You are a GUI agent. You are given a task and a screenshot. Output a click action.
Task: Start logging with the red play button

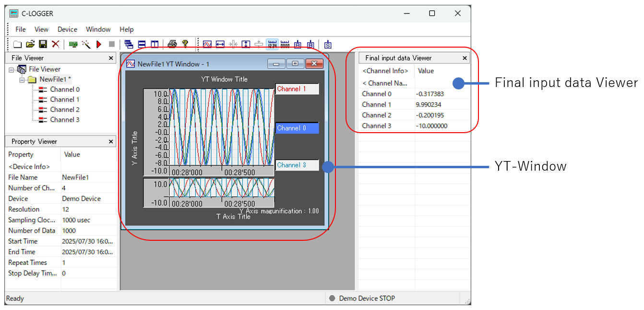coord(99,44)
